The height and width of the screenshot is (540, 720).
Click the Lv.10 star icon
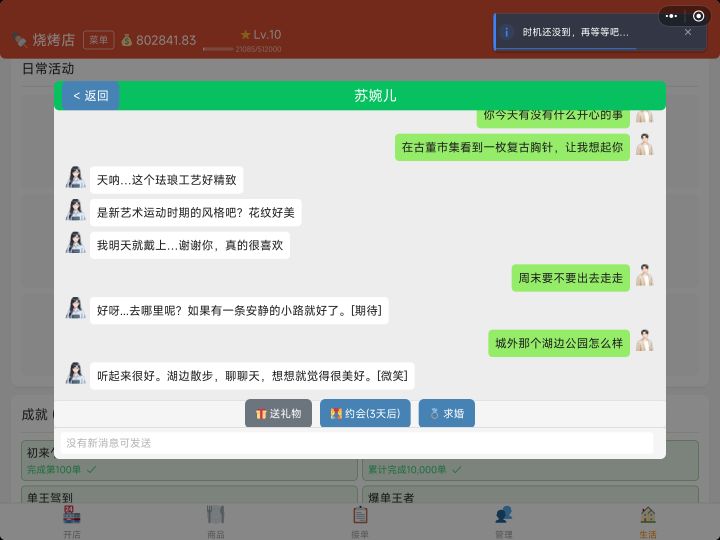click(246, 34)
